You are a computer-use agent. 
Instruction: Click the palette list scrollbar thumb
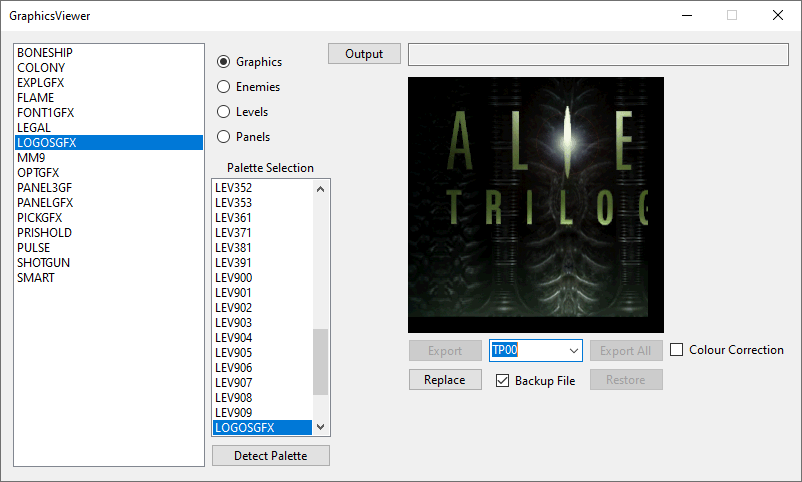click(321, 362)
